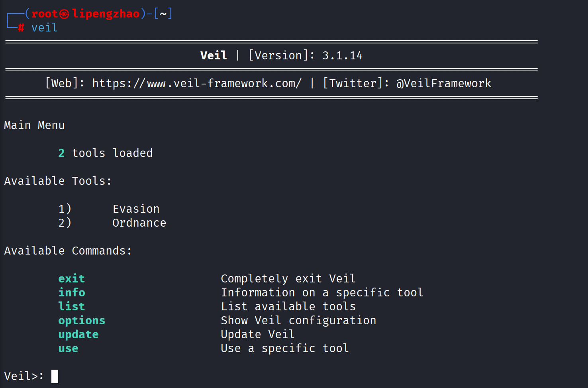Click the lipengzhao hostname in prompt
Image resolution: width=588 pixels, height=388 pixels.
[x=106, y=14]
